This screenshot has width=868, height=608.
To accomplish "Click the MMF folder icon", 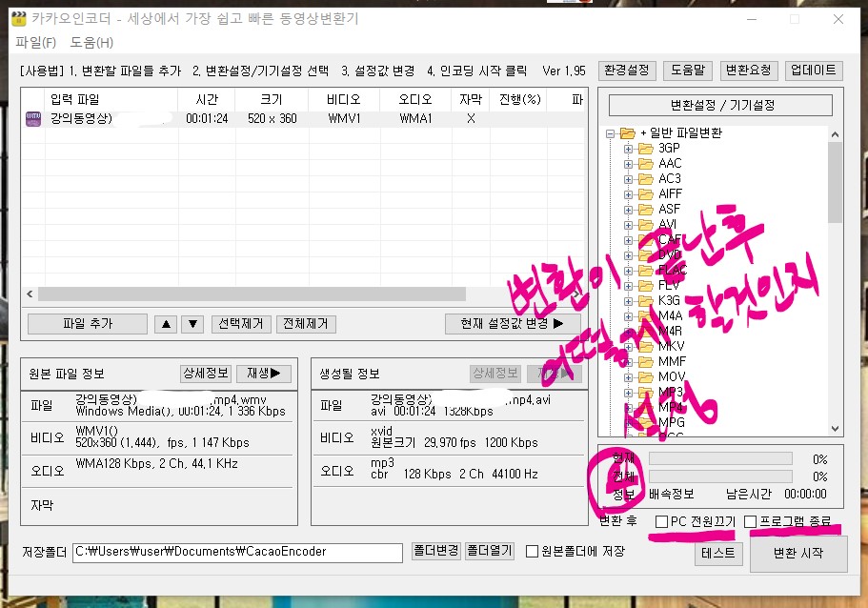I will coord(645,362).
